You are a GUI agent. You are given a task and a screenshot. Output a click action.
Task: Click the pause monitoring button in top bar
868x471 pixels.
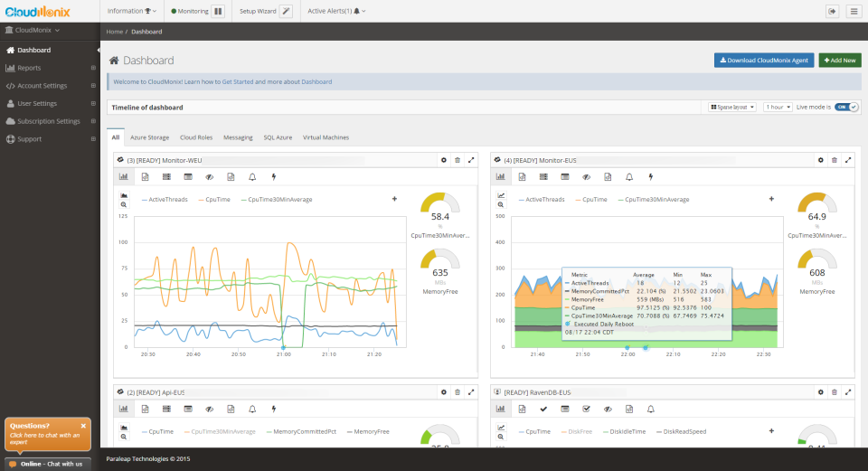pos(218,11)
